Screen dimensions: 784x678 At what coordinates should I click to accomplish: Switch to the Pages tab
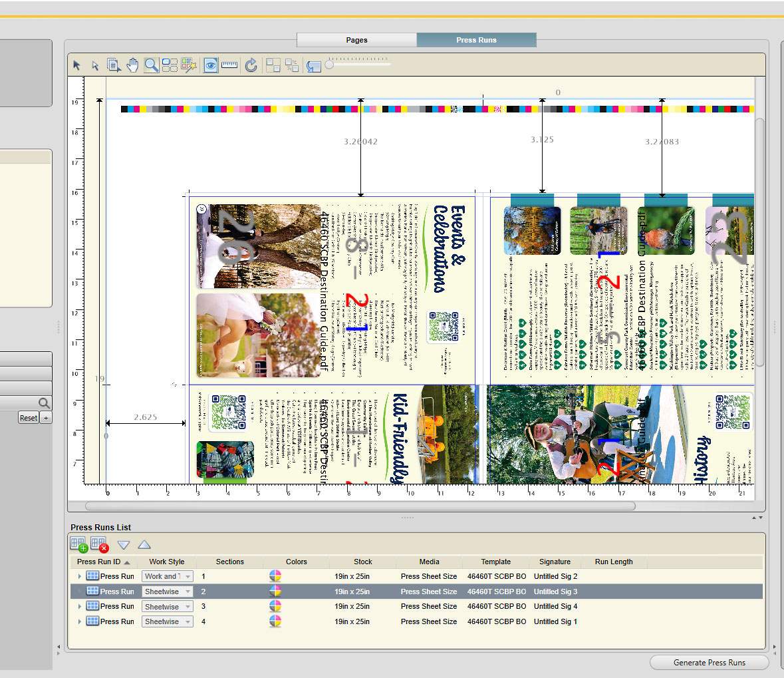[x=356, y=40]
